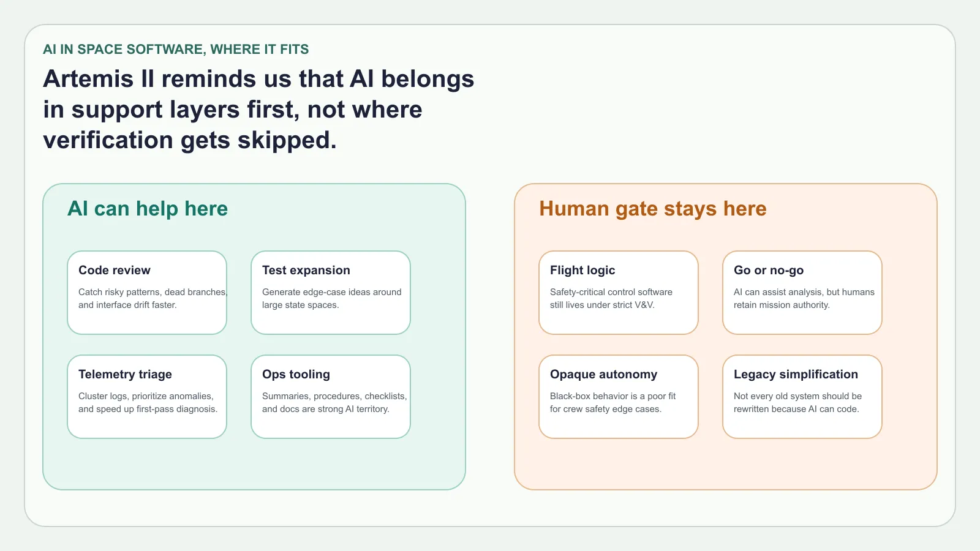The height and width of the screenshot is (551, 980).
Task: Click the Artemis II main headline text
Action: [x=258, y=110]
